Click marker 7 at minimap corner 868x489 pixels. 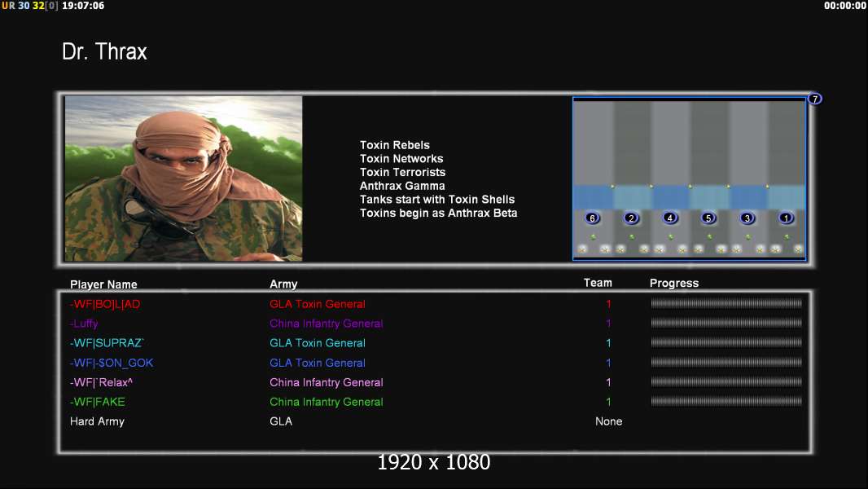click(x=815, y=99)
